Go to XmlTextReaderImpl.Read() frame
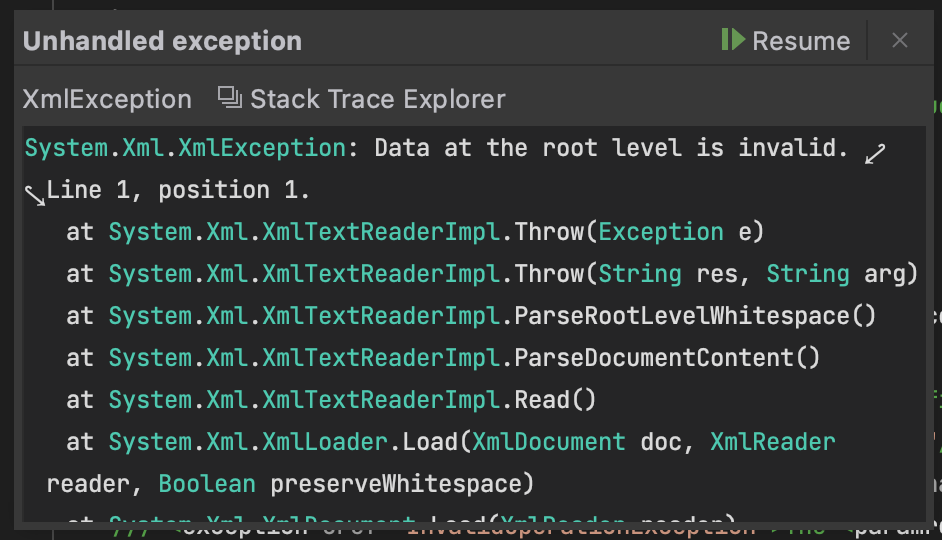 click(x=352, y=400)
